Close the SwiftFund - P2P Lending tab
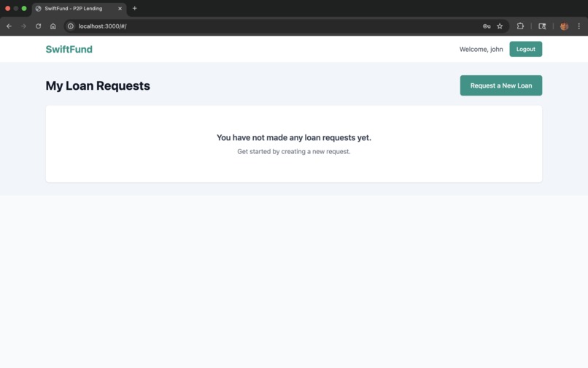This screenshot has width=588, height=368. click(x=120, y=8)
